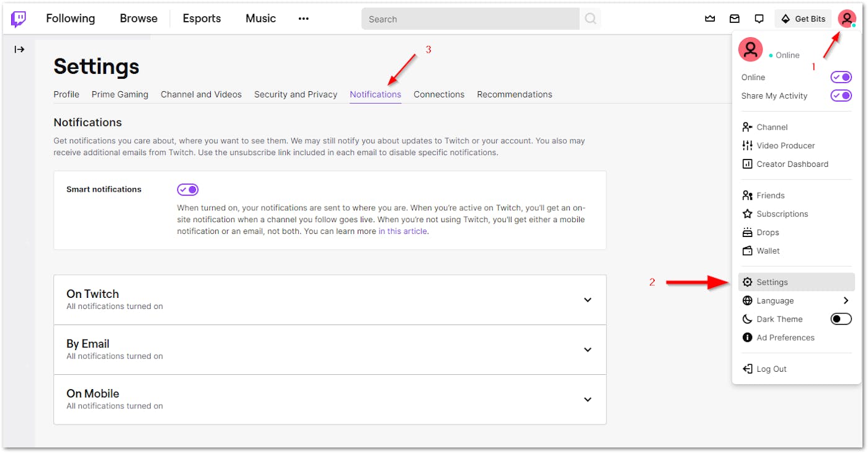The width and height of the screenshot is (868, 453).
Task: Open the Channel and Videos tab
Action: (x=201, y=94)
